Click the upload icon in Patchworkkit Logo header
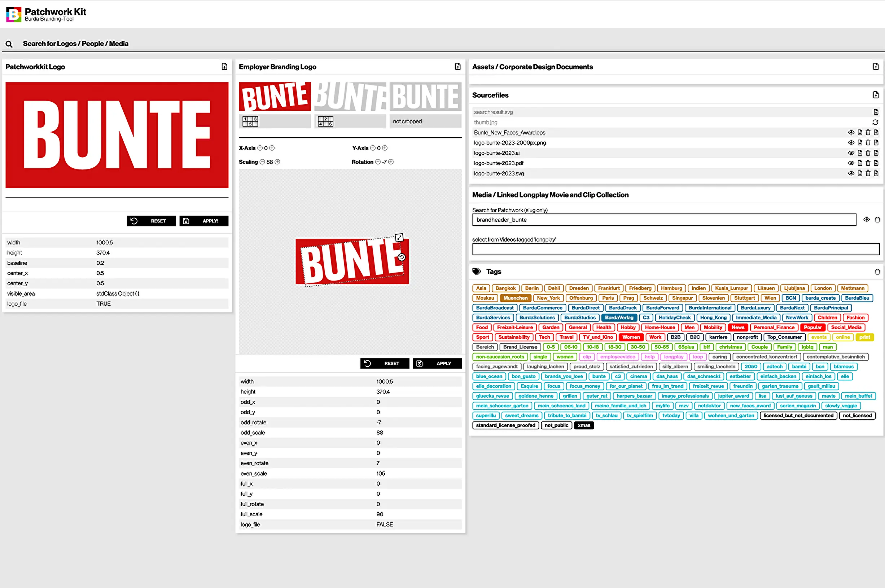Screen dimensions: 885x588 (224, 67)
